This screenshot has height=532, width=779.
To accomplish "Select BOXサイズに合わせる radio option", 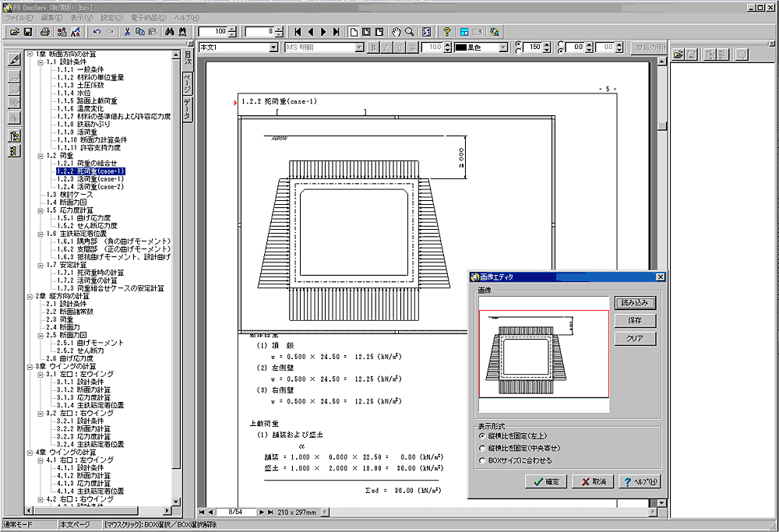I will click(484, 460).
